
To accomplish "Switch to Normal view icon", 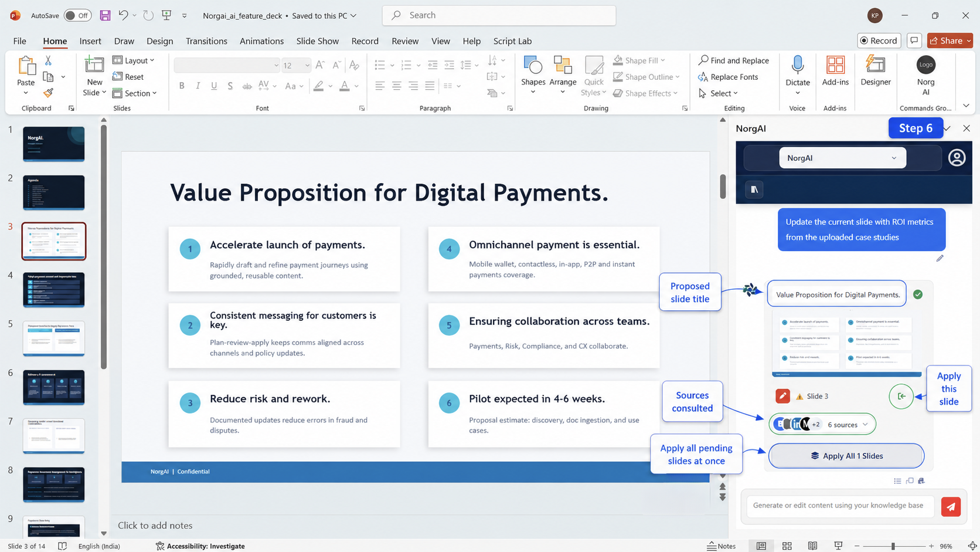I will [x=761, y=546].
